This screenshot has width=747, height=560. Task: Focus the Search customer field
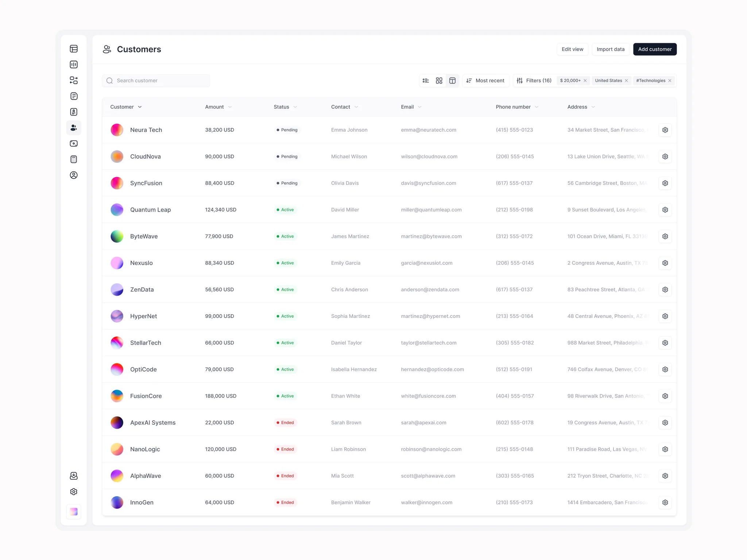(x=156, y=81)
